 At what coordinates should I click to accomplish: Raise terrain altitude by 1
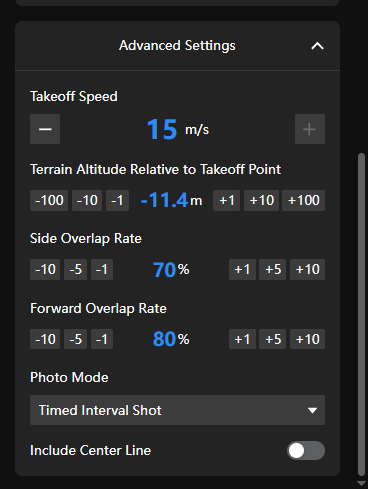click(x=226, y=200)
